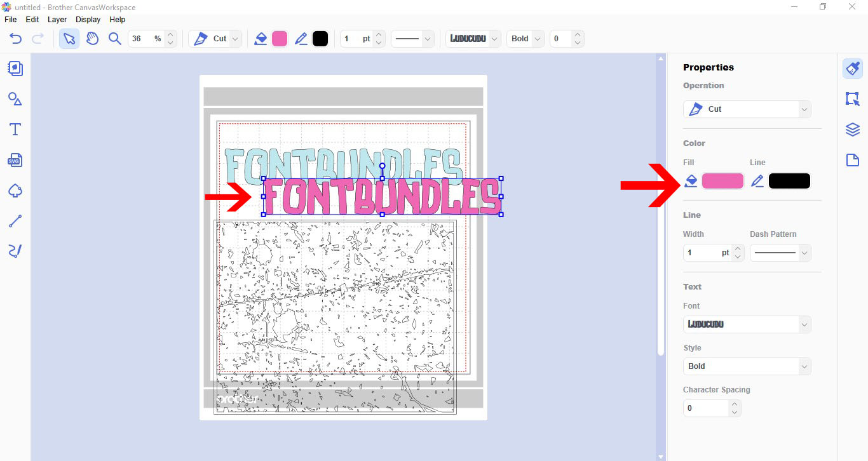868x461 pixels.
Task: Click the Character Spacing input field
Action: (705, 408)
